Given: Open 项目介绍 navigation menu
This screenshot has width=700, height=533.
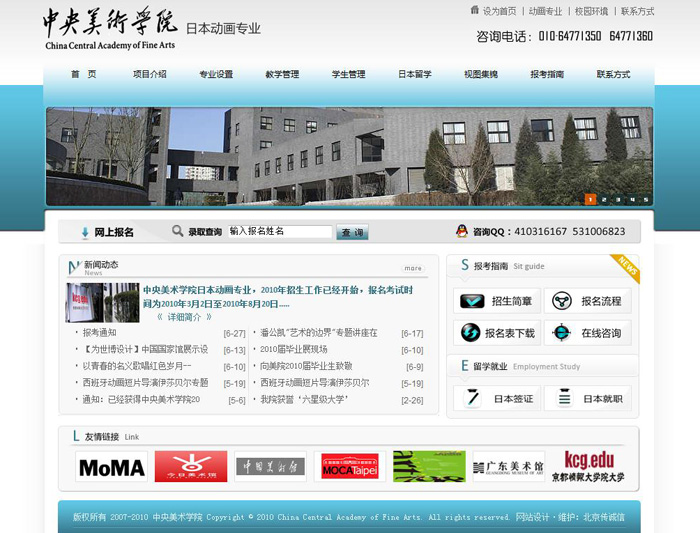Looking at the screenshot, I should [149, 74].
